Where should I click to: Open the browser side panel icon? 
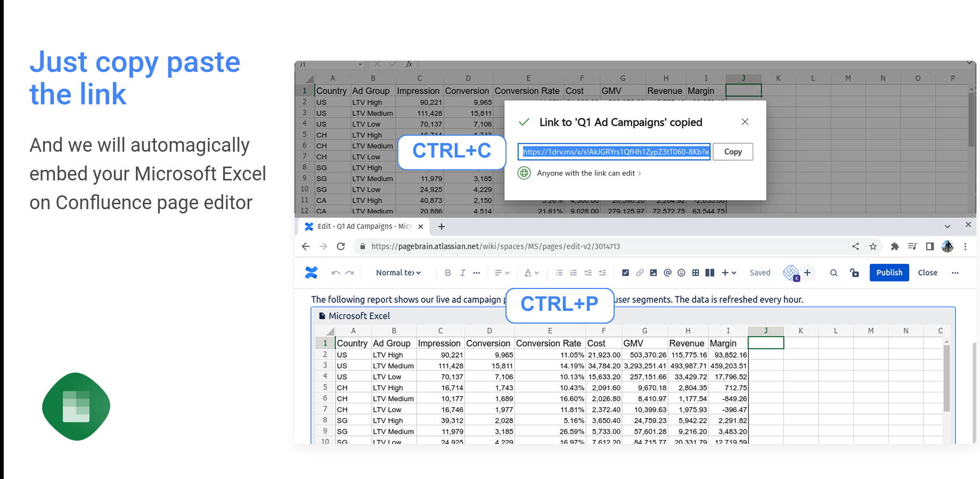pos(930,246)
